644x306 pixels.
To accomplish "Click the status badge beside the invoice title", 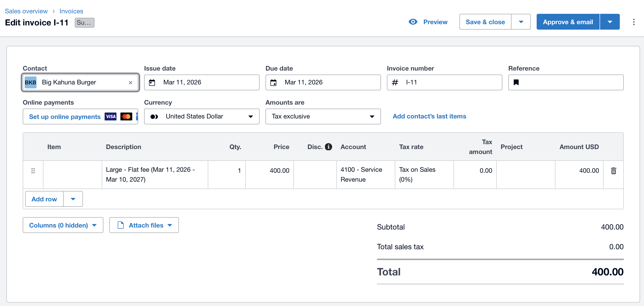I will tap(84, 22).
